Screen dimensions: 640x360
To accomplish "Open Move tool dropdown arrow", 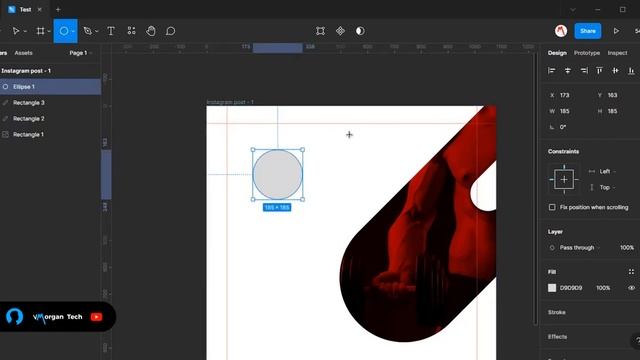I will [25, 31].
